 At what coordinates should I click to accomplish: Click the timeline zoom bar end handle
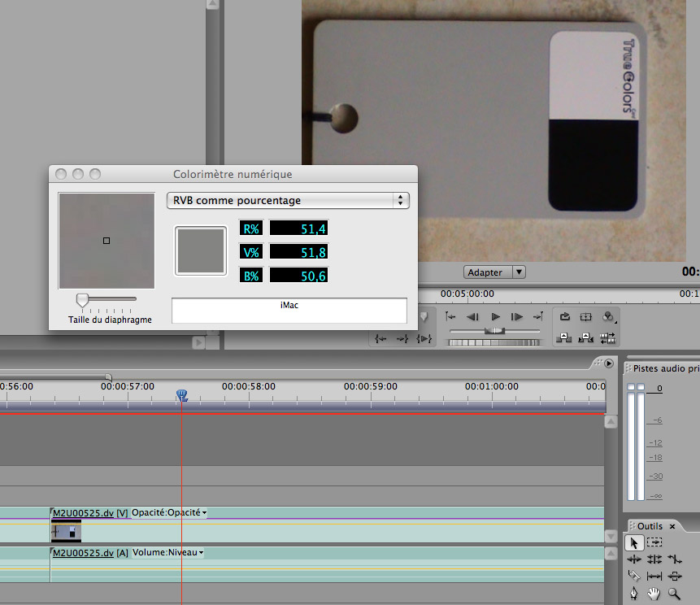[x=108, y=376]
